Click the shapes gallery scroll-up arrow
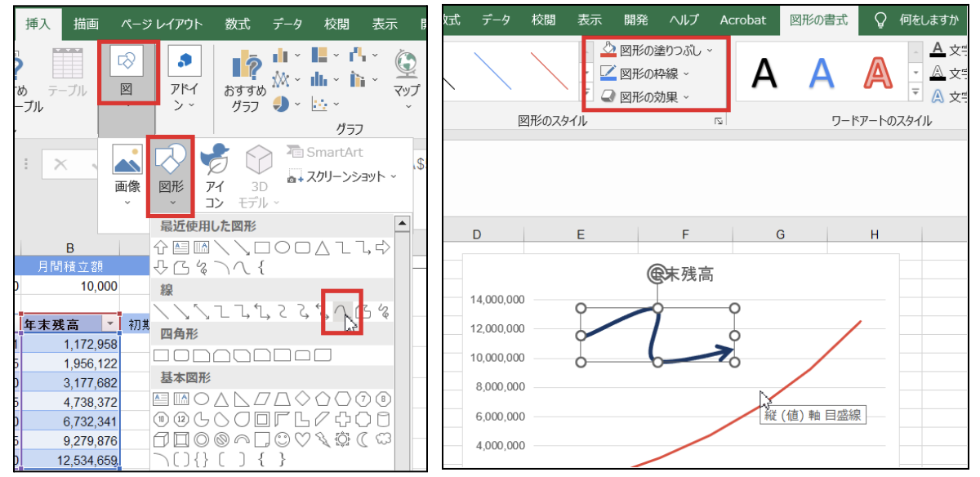 (402, 223)
